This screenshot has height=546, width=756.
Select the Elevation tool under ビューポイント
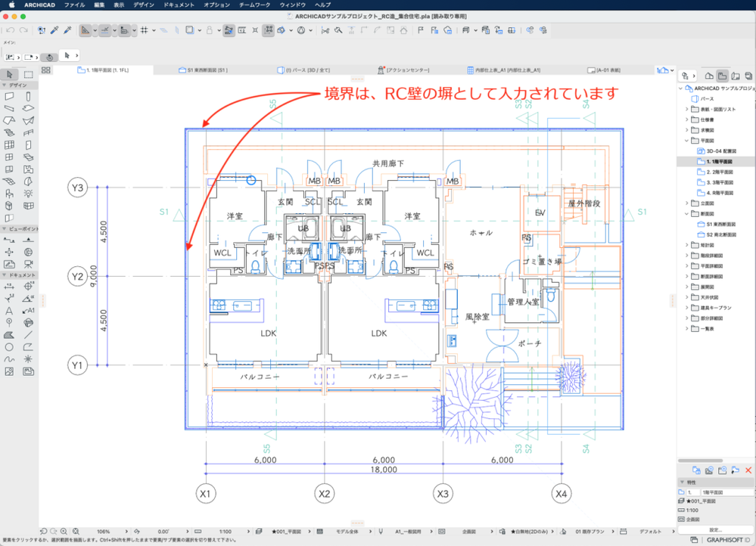[x=29, y=240]
